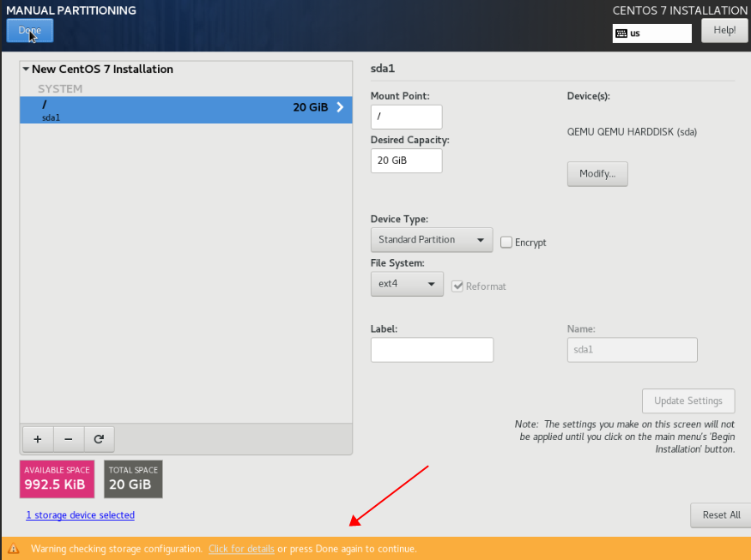Image resolution: width=751 pixels, height=560 pixels.
Task: Open the File System ext4 dropdown
Action: [x=407, y=284]
